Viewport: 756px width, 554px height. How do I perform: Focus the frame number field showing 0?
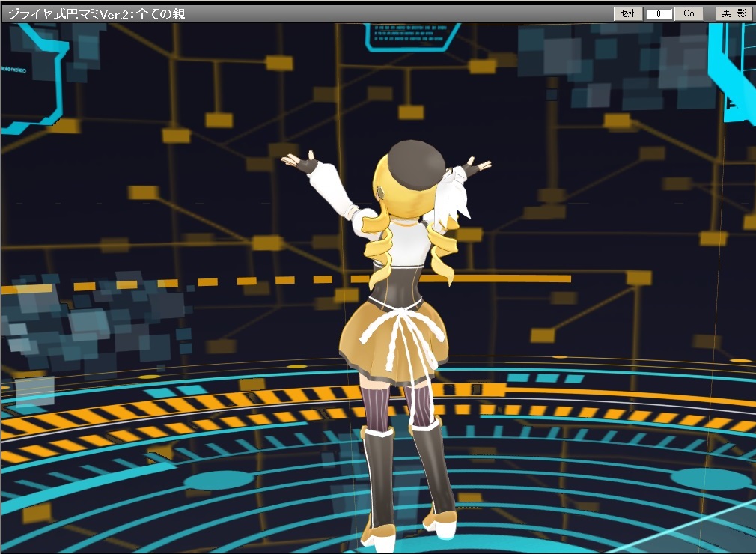point(658,14)
